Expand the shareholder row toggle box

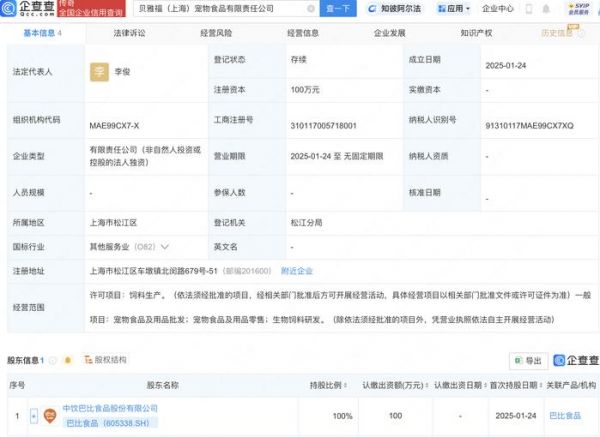point(33,414)
